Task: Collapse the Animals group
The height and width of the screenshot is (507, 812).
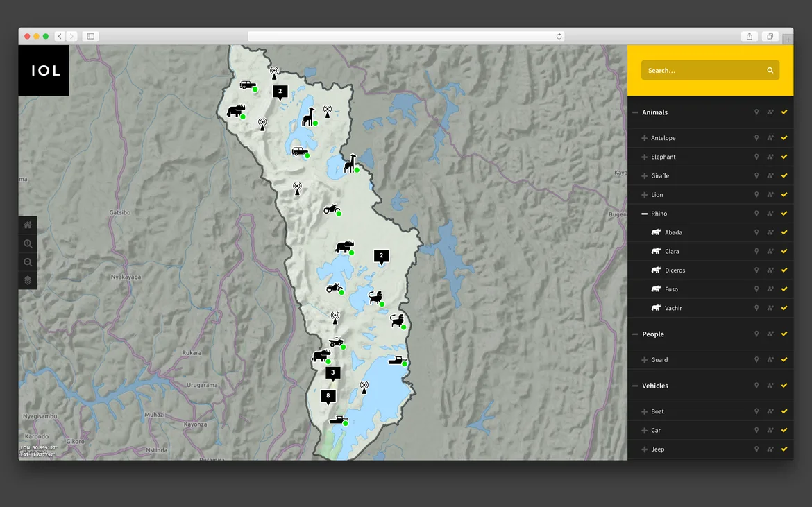Action: [636, 112]
